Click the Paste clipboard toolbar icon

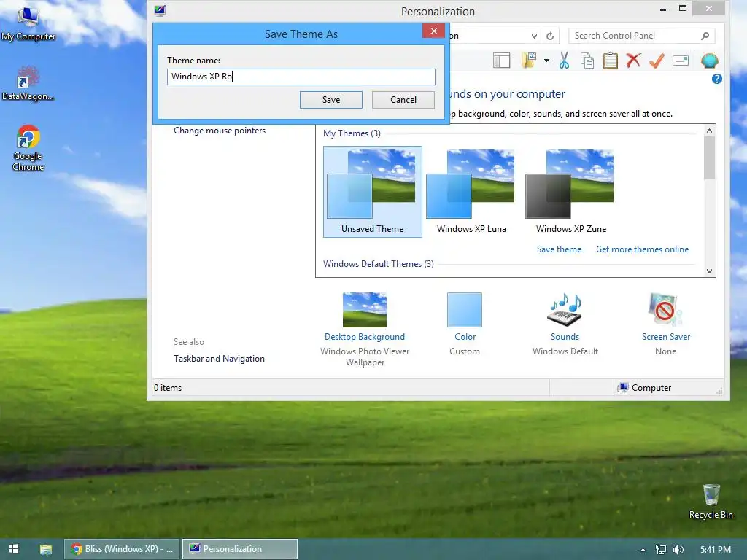tap(611, 61)
